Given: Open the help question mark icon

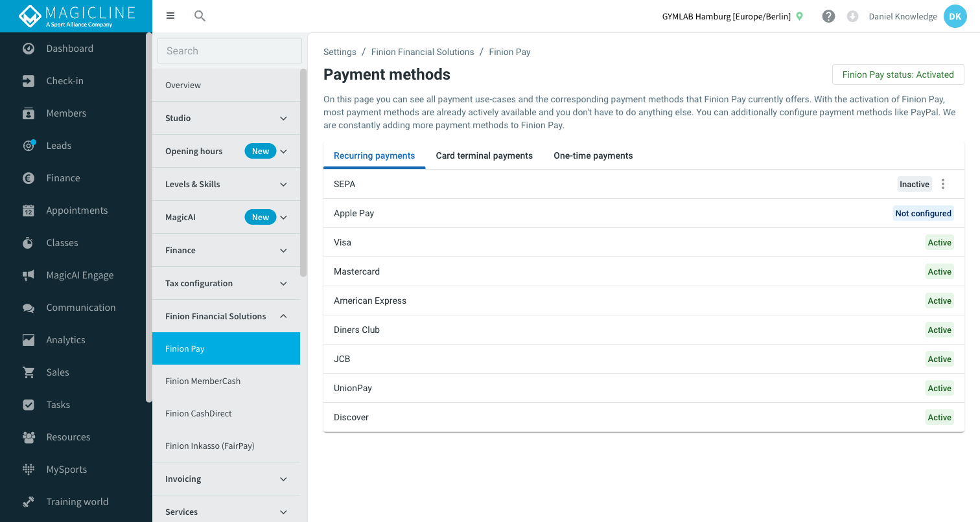Looking at the screenshot, I should pyautogui.click(x=828, y=16).
